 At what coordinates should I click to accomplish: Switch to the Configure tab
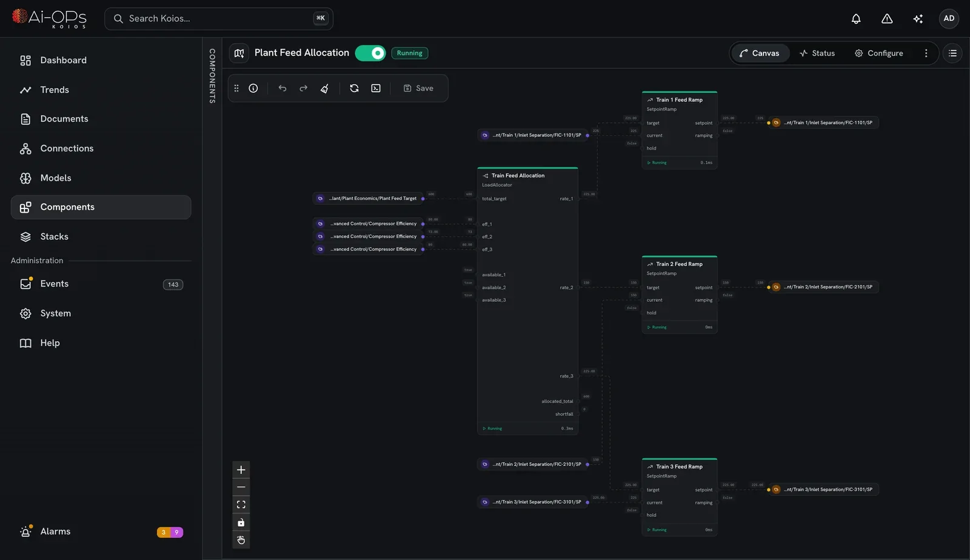click(x=879, y=53)
